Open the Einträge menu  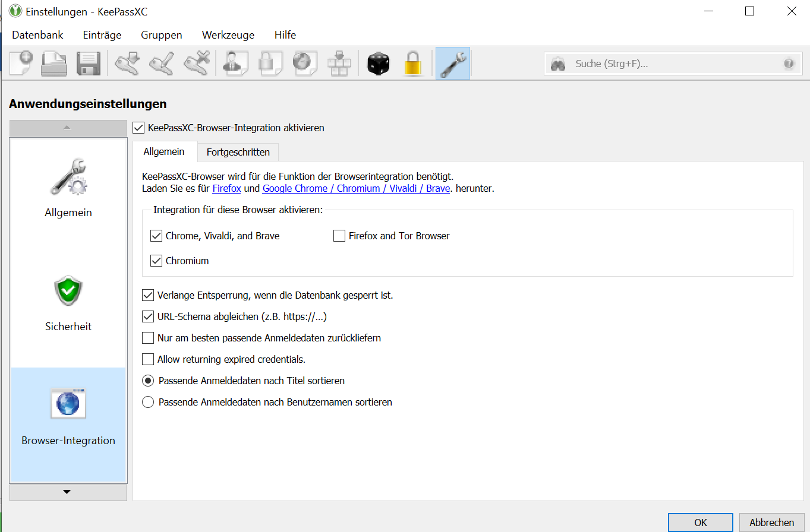(x=102, y=35)
